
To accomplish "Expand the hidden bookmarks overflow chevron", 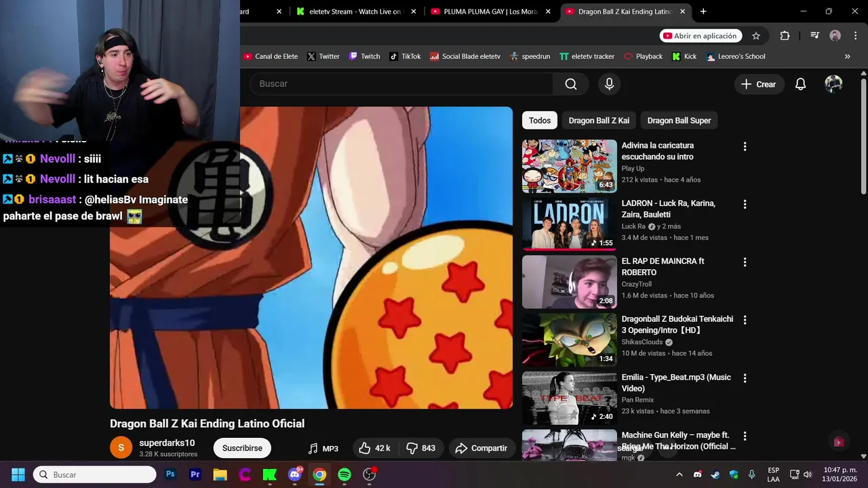I will point(847,56).
